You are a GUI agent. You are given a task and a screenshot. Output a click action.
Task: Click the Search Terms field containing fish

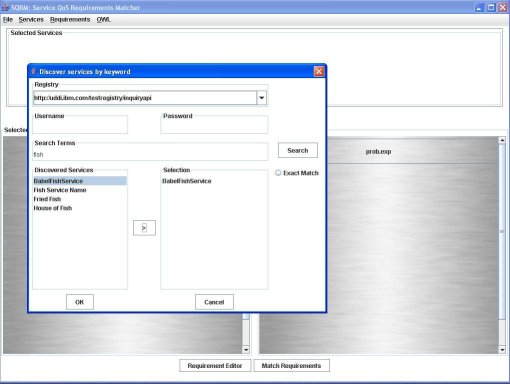[x=150, y=154]
